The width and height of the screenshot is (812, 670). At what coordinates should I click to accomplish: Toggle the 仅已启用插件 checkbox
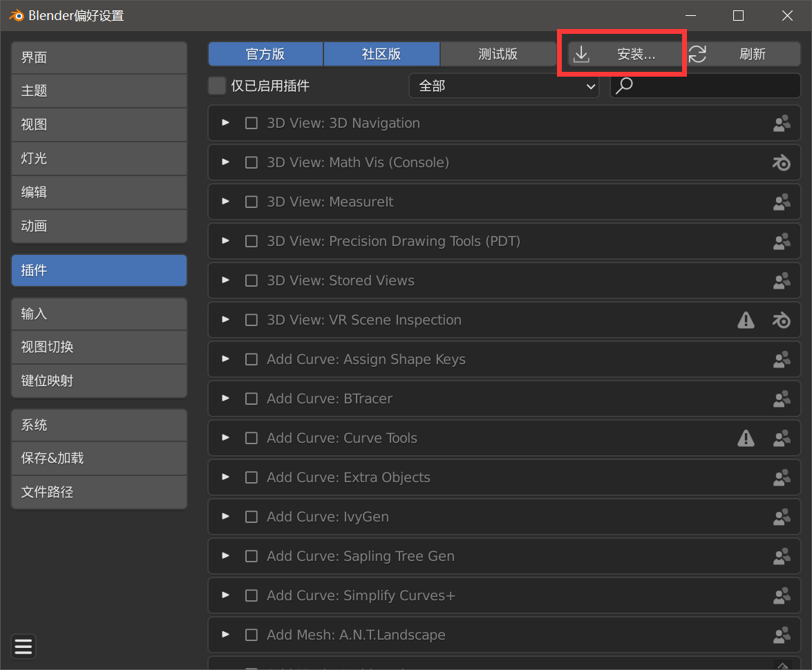[x=217, y=86]
